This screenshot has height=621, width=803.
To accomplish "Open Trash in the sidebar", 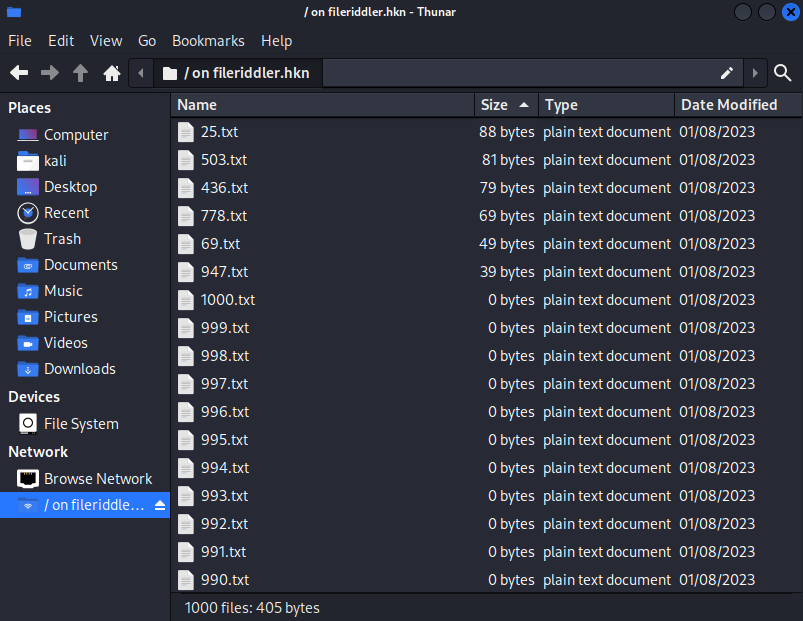I will click(62, 239).
